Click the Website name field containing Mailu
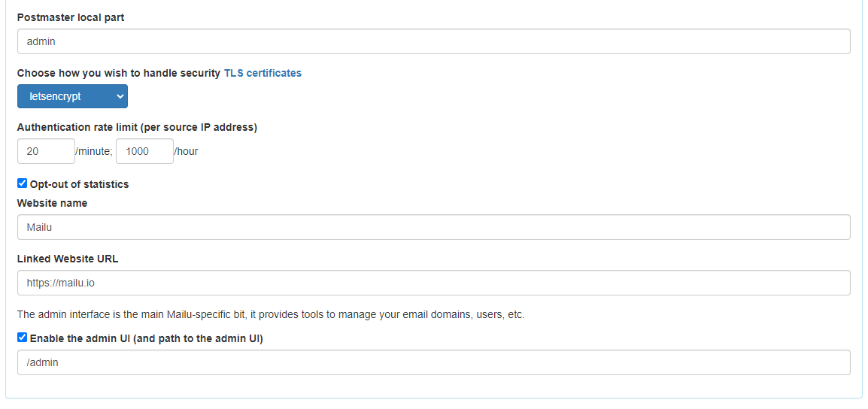 pyautogui.click(x=433, y=227)
